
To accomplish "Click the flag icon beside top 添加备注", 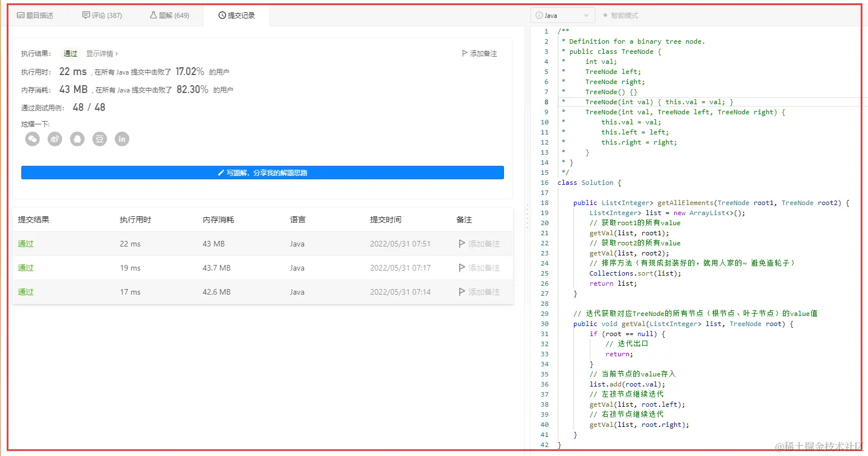I will [x=464, y=53].
